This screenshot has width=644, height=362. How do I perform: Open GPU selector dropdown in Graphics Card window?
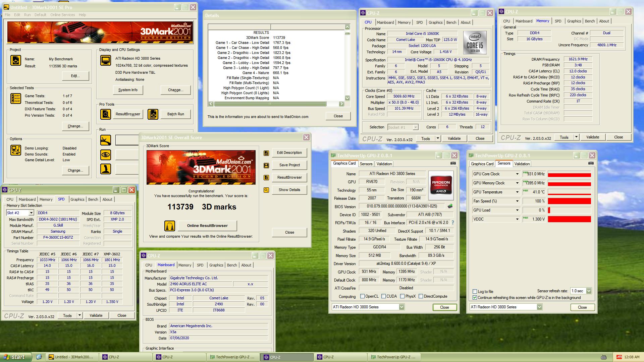tap(401, 307)
